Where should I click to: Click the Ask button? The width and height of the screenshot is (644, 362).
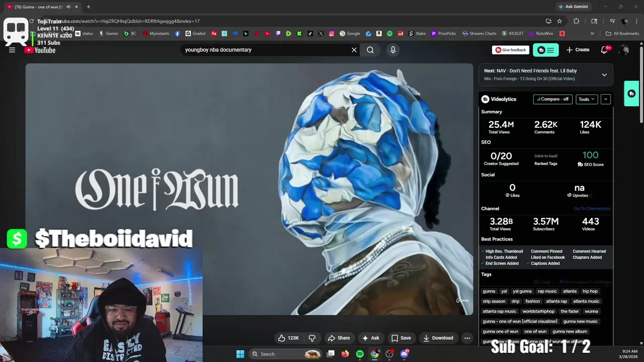(371, 338)
